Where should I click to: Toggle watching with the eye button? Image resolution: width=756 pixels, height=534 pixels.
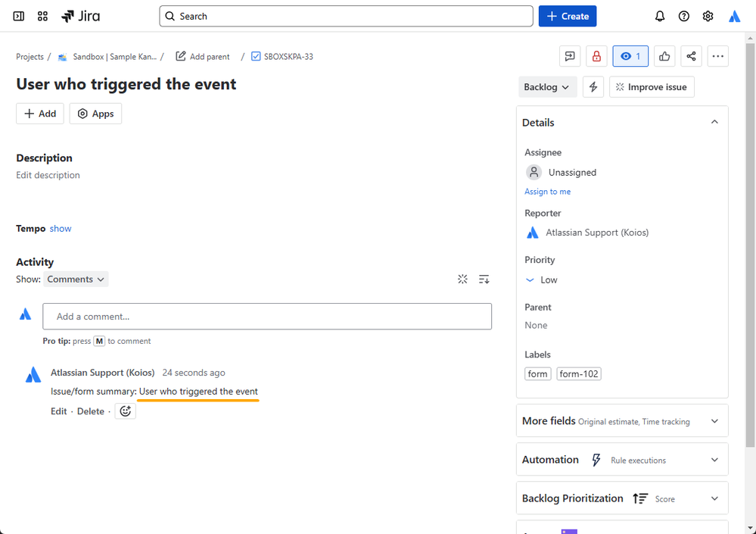[x=630, y=57]
